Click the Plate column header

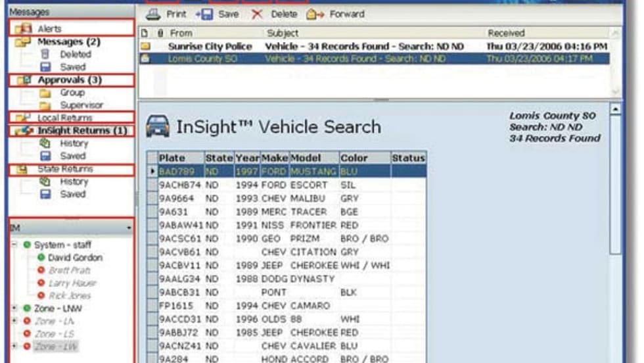tap(172, 158)
